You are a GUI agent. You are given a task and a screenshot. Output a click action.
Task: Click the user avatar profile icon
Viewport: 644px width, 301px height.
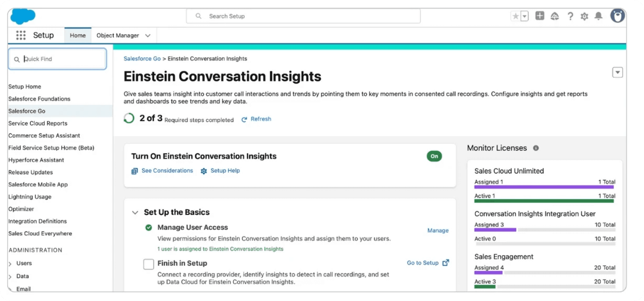click(x=617, y=16)
